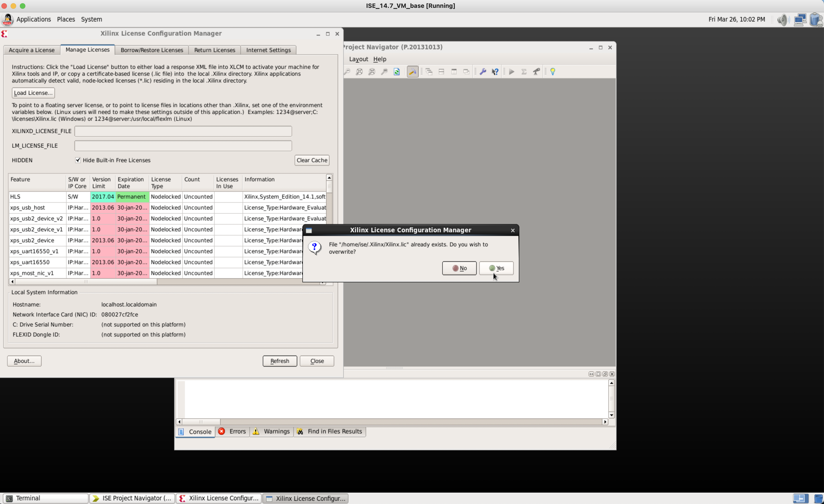Click the volume speaker icon in the top panel
This screenshot has height=504, width=824.
click(x=783, y=20)
